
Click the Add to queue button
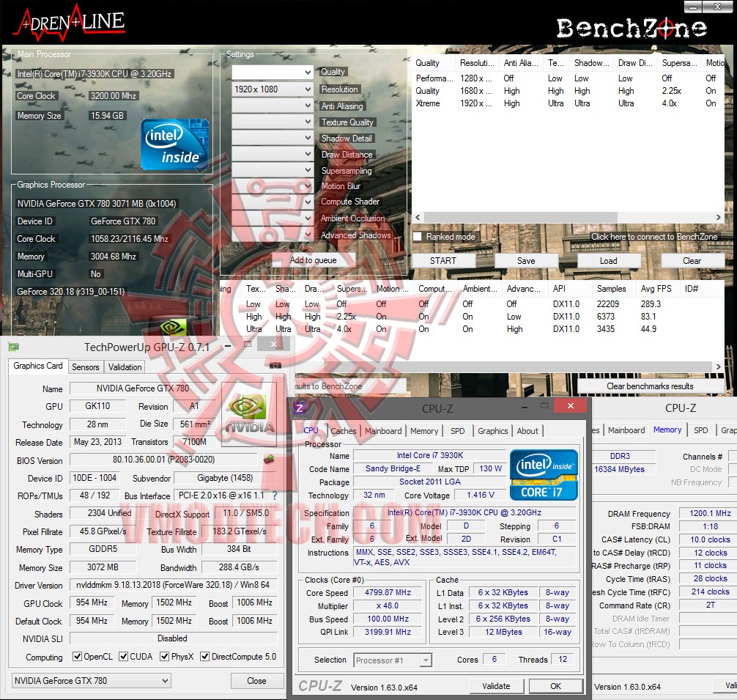[x=313, y=260]
